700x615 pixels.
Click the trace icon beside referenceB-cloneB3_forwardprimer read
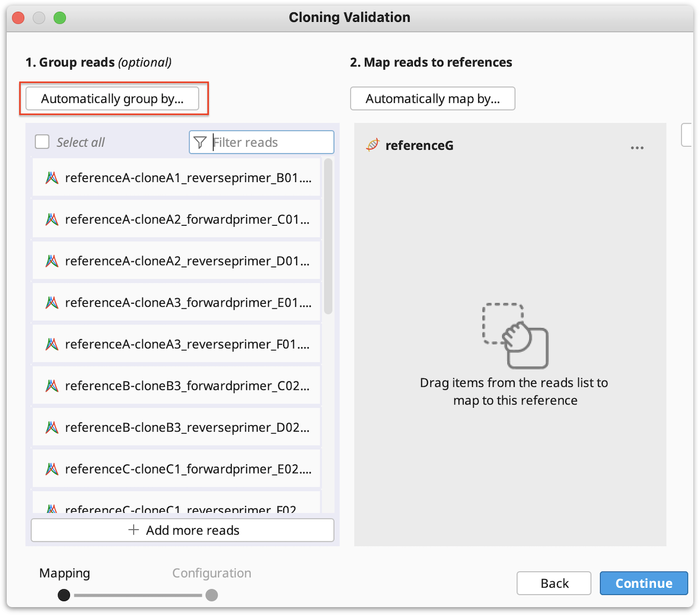51,385
